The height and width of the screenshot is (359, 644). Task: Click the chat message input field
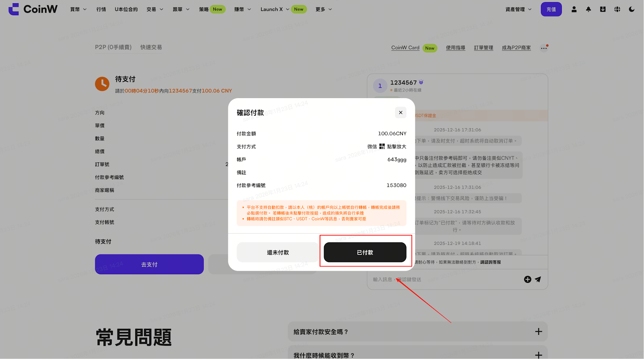coord(443,279)
